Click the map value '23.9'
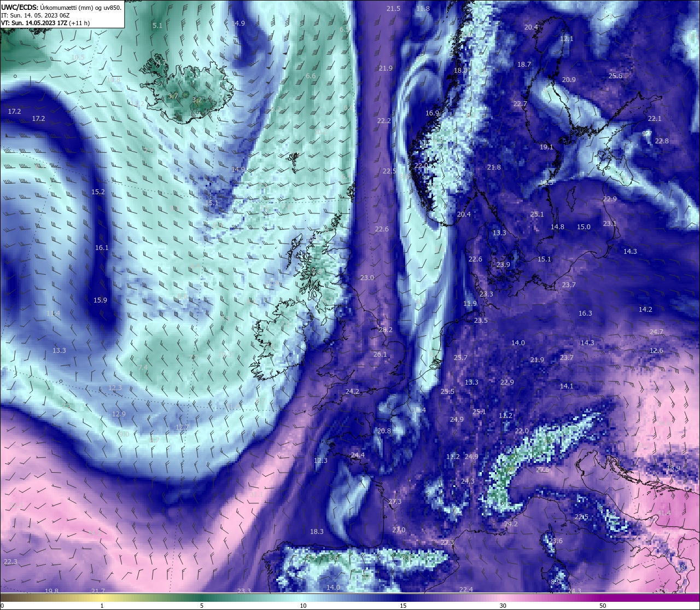 503,265
